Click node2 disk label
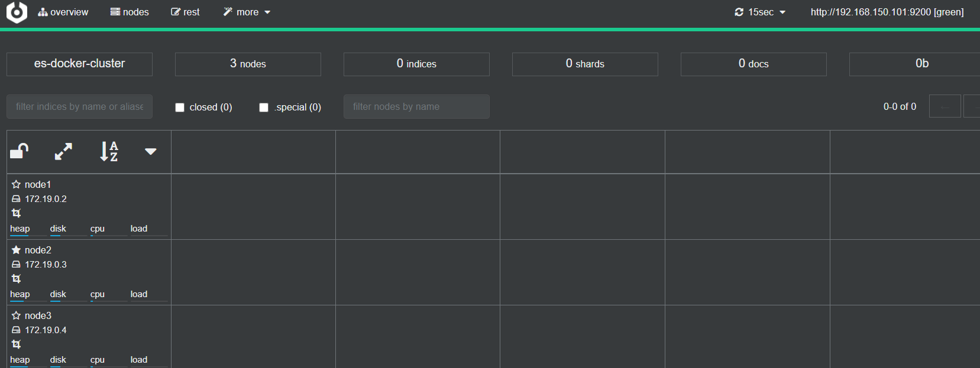980x368 pixels. (58, 294)
